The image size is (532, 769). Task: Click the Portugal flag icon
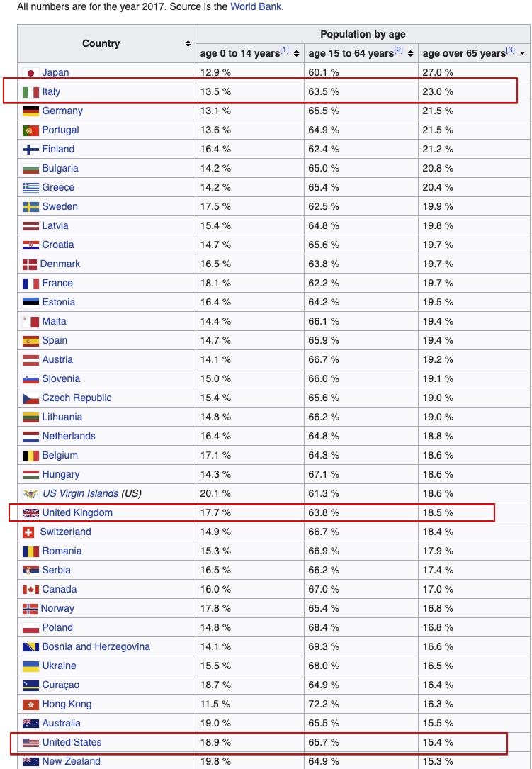point(30,130)
